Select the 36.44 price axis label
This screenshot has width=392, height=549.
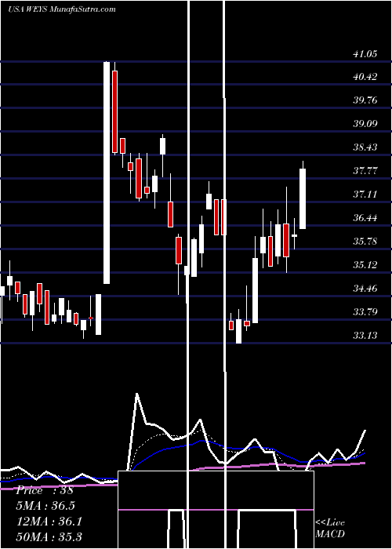coord(365,218)
